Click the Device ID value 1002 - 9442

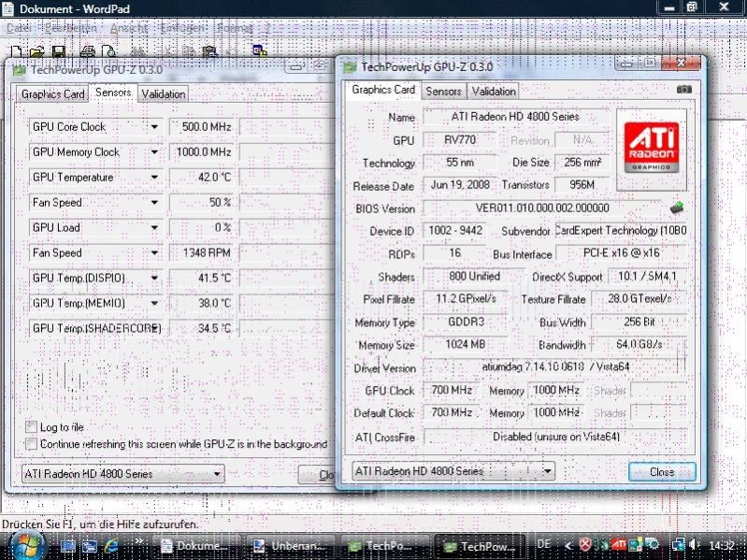tap(455, 231)
